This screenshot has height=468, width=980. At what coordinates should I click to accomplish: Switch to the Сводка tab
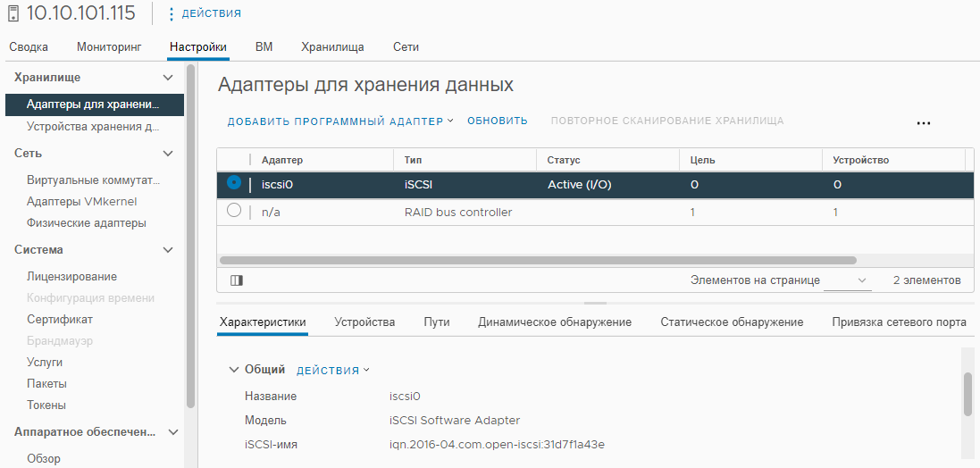(x=29, y=46)
